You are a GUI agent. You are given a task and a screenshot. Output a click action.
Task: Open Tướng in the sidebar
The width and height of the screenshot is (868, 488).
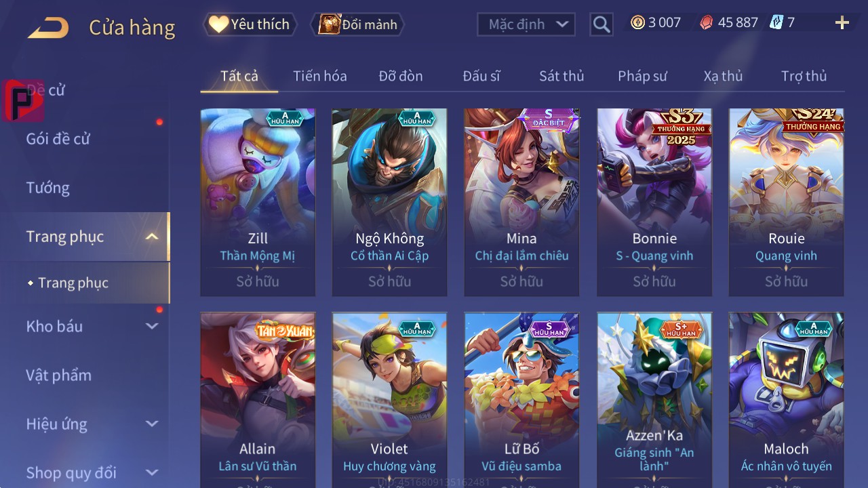click(48, 188)
